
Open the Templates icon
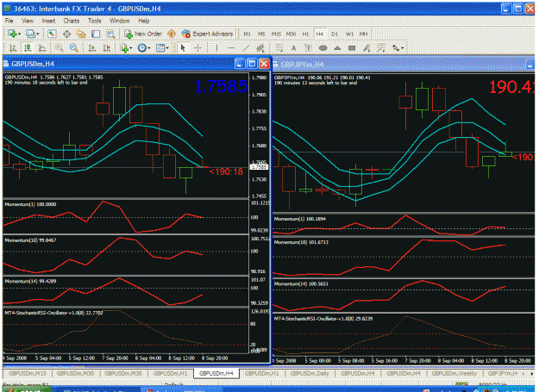160,47
